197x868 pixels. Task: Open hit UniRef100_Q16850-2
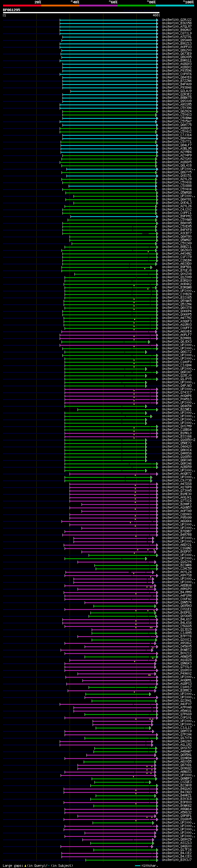point(178,440)
